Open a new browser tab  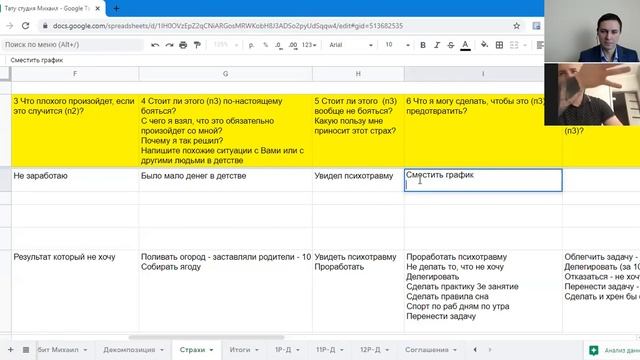(x=116, y=8)
